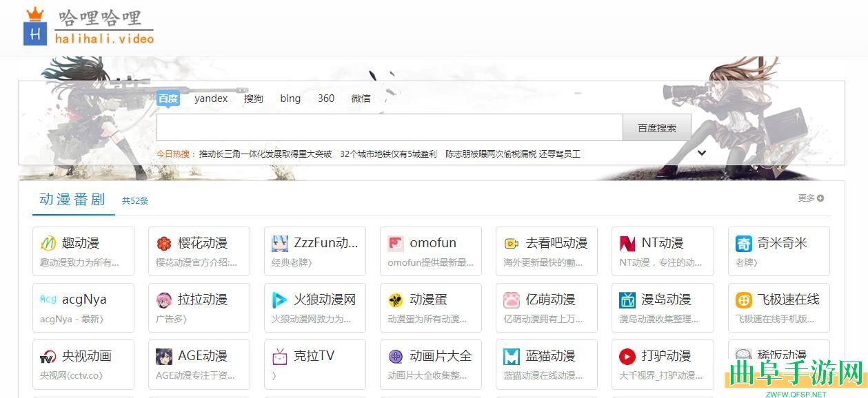Click the 樱花动漫 flower icon
868x398 pixels.
tap(164, 243)
